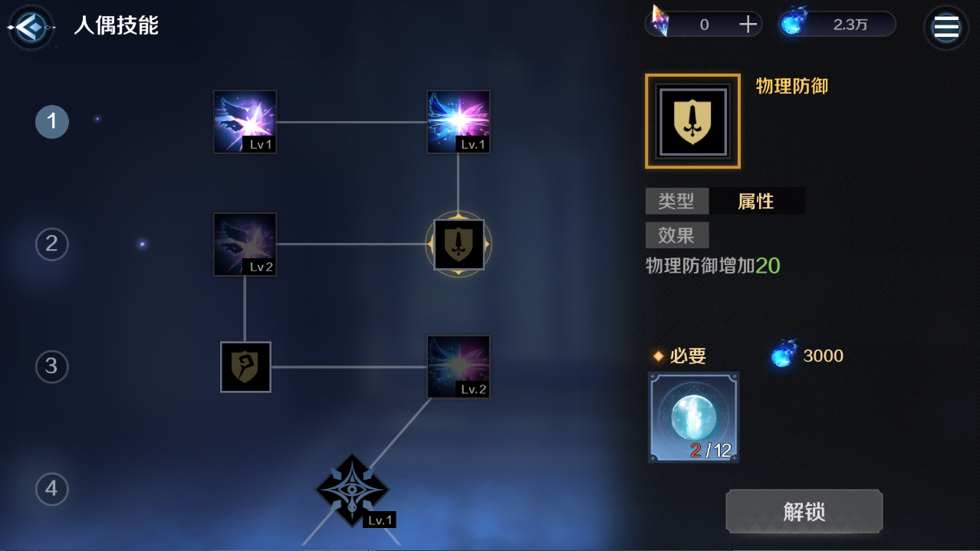The image size is (980, 551).
Task: Select the row 4 eye emblem Lv.1 skill
Action: (x=353, y=490)
